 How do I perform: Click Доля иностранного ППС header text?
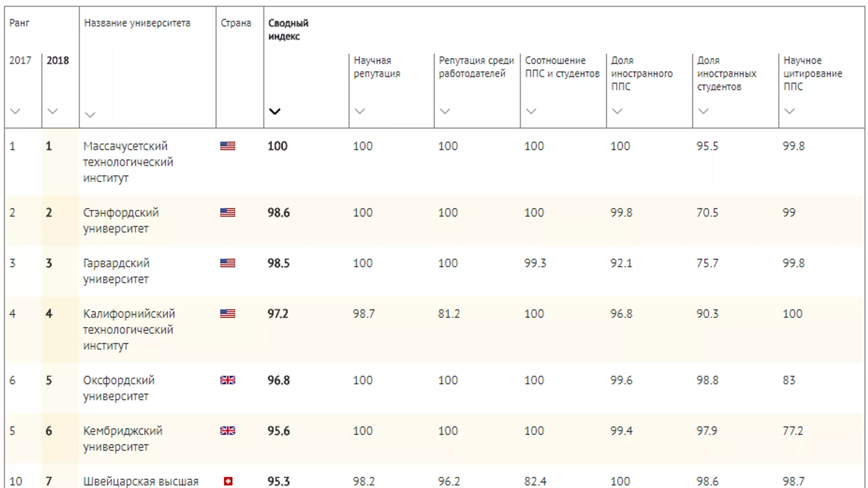click(x=642, y=74)
